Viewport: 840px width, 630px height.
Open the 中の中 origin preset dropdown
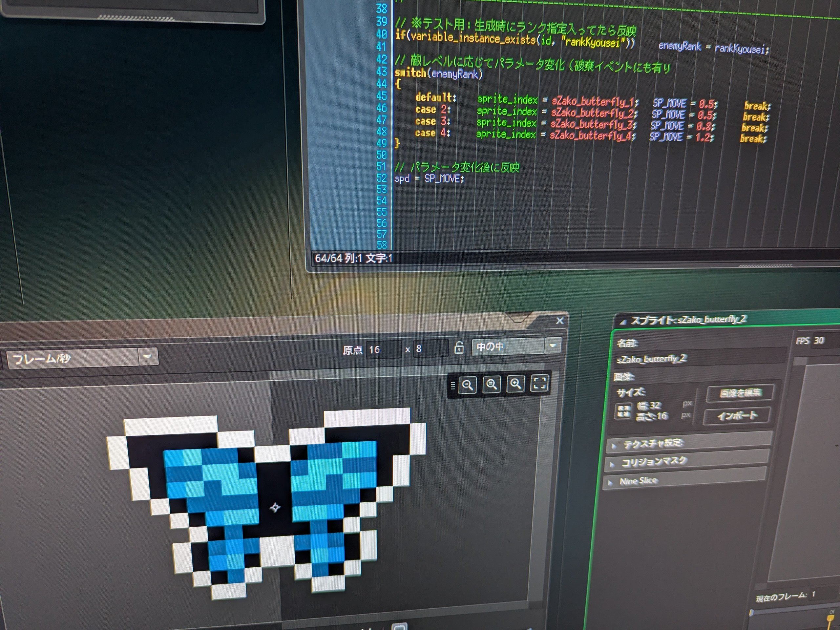pos(516,346)
